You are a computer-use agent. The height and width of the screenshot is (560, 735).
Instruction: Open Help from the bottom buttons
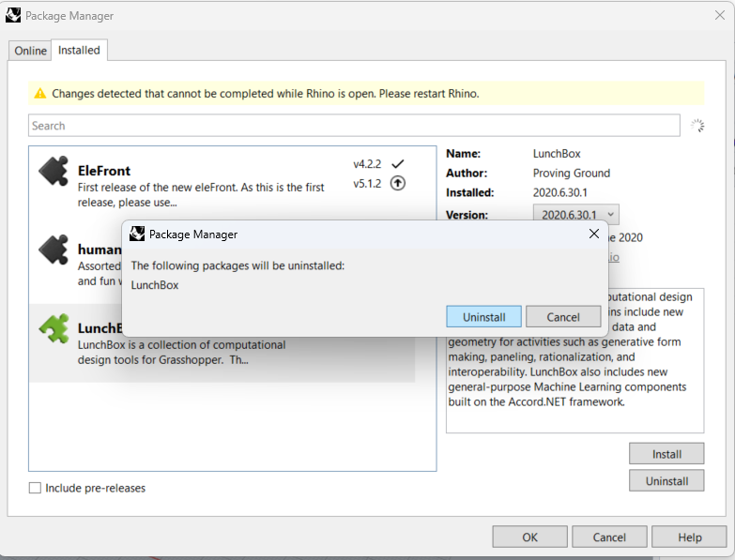click(689, 537)
